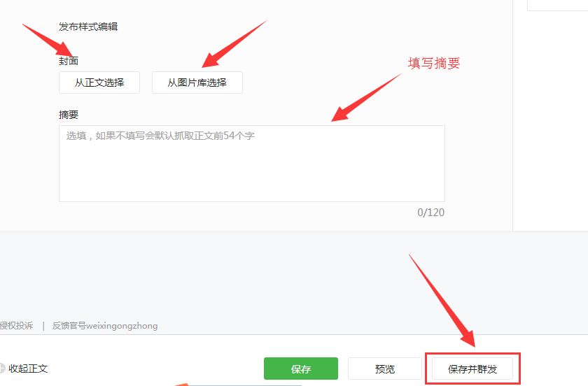Choose cover via 从图片库选择 button

point(197,83)
